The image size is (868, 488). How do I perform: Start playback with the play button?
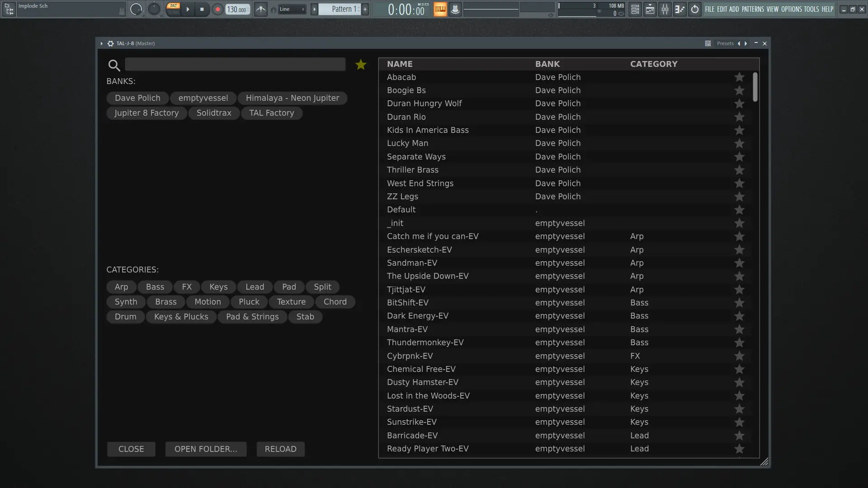pyautogui.click(x=188, y=9)
